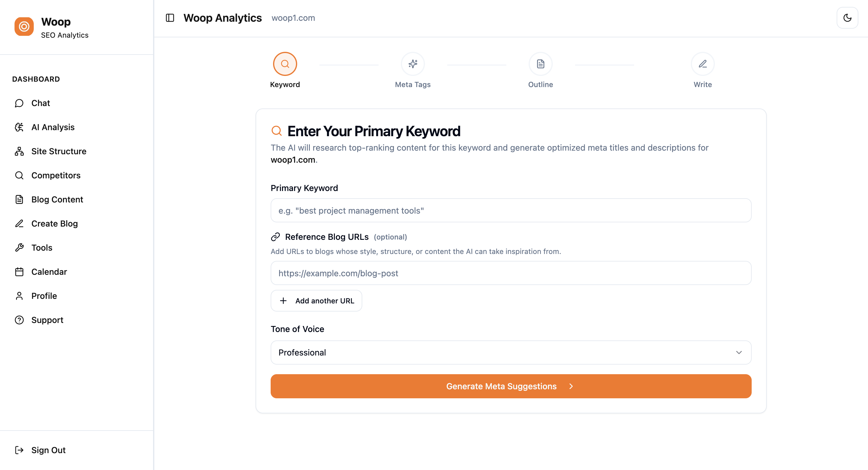Select the Chat bubble icon in sidebar
868x470 pixels.
click(19, 103)
